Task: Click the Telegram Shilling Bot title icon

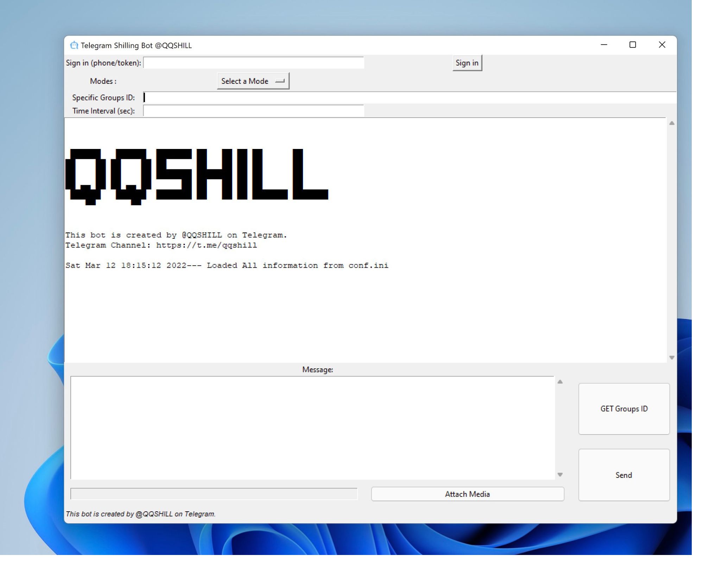Action: pos(74,45)
